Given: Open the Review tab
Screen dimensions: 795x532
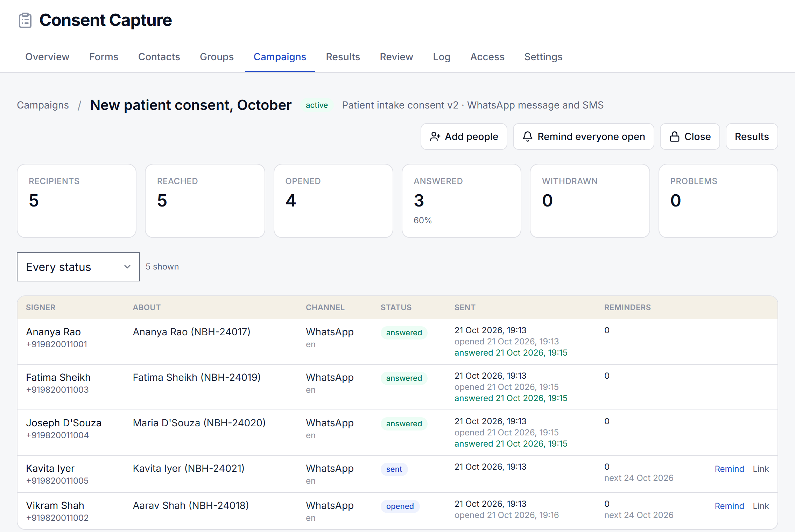Looking at the screenshot, I should [396, 57].
